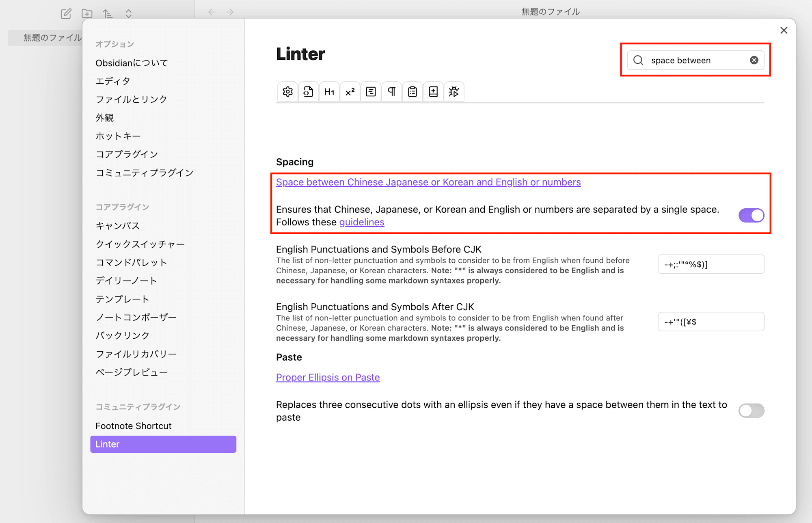Close the settings dialog
The width and height of the screenshot is (812, 523).
[784, 30]
